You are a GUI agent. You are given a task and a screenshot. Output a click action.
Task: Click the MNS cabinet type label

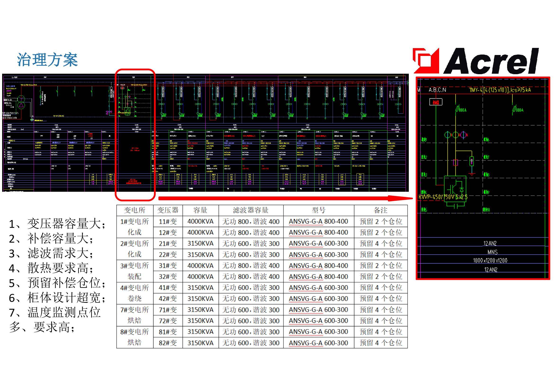[x=492, y=252]
